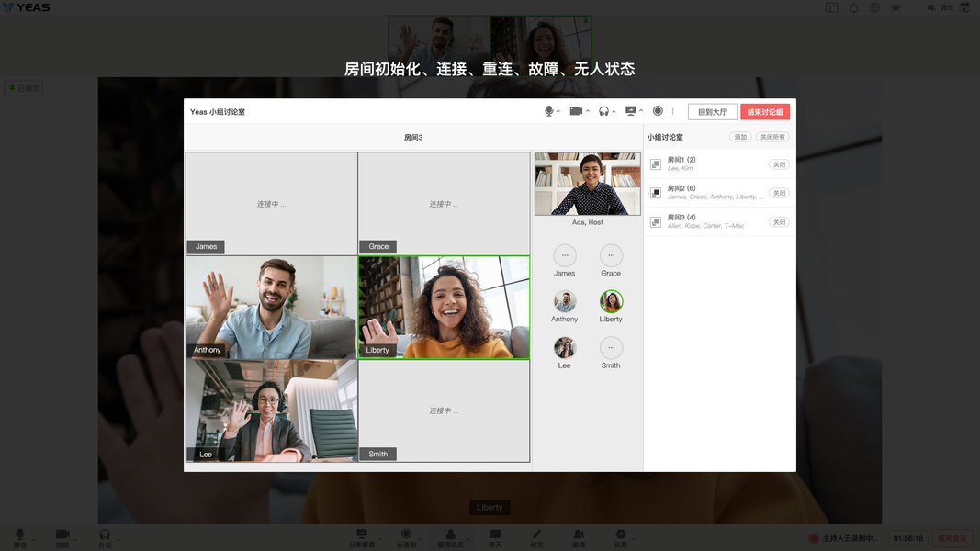Click 主持人云录制中 recording status indicator
980x551 pixels.
844,538
